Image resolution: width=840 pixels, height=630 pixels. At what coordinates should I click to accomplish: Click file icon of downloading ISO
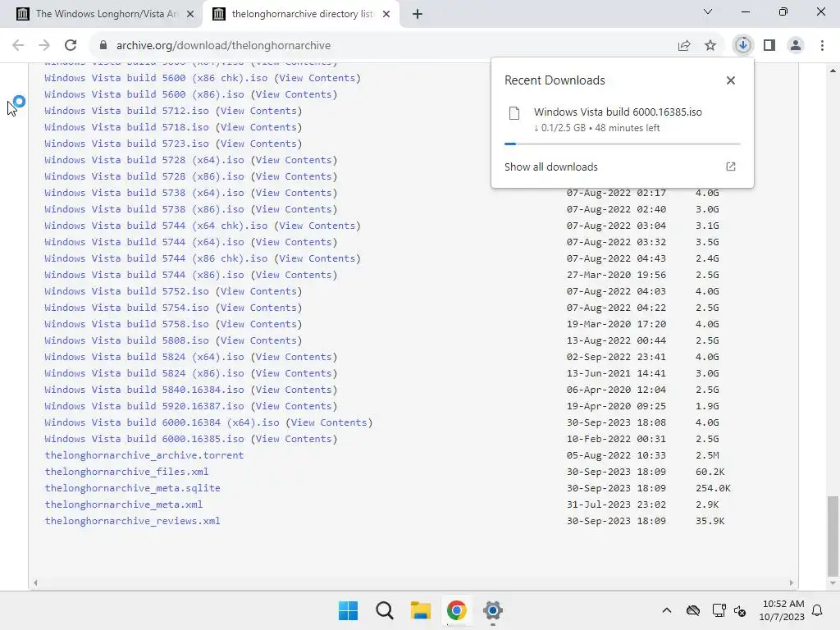tap(514, 113)
